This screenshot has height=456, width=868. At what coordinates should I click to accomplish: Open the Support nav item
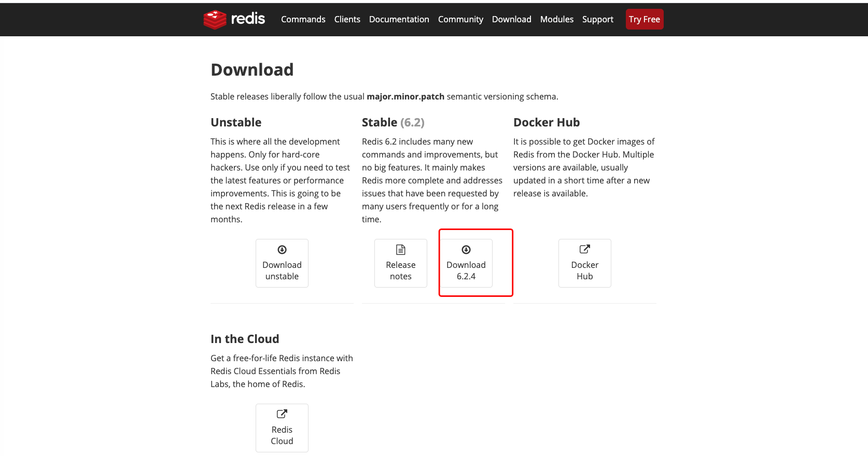pos(598,19)
